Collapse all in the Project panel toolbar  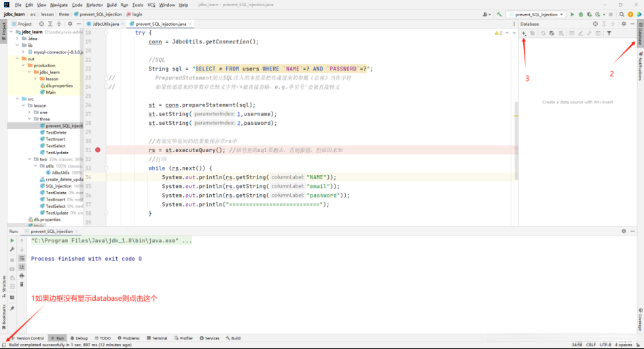pyautogui.click(x=59, y=24)
